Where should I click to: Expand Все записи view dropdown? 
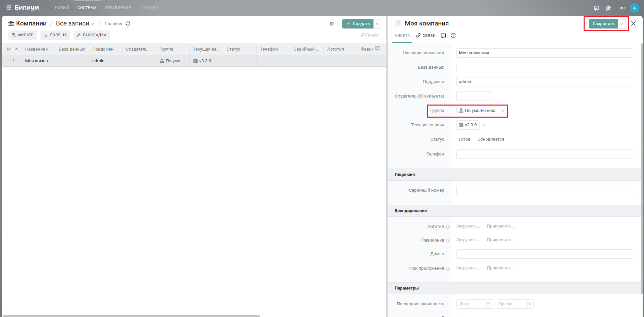(75, 23)
